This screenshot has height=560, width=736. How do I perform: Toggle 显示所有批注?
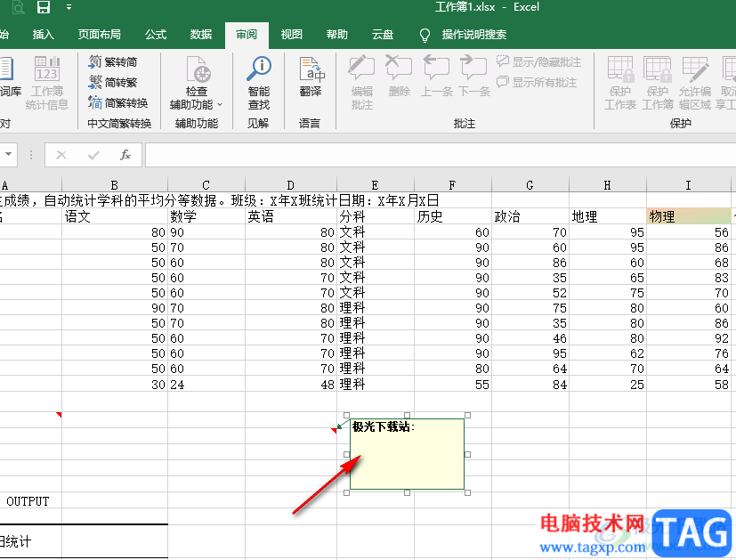pos(537,82)
